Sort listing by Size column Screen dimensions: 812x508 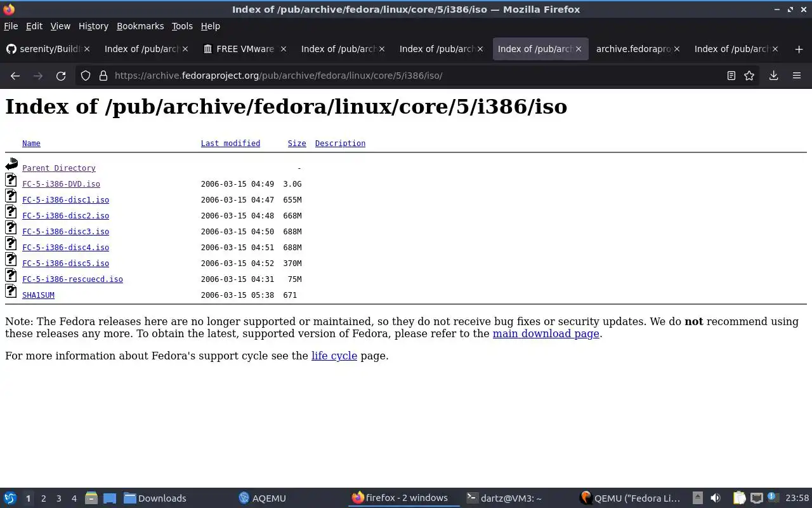pyautogui.click(x=297, y=144)
